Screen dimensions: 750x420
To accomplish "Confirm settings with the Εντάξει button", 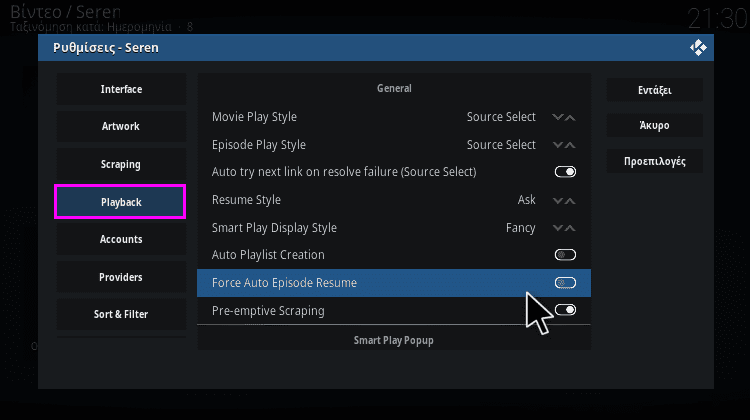I will pos(655,90).
